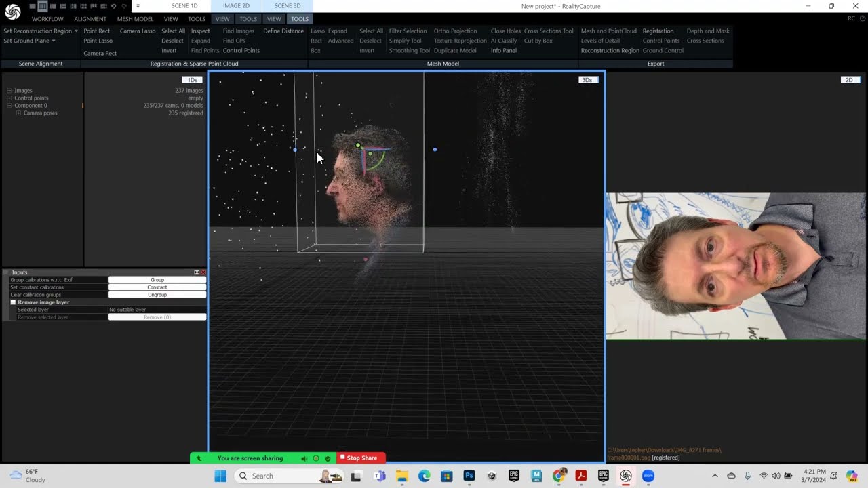The width and height of the screenshot is (868, 488).
Task: Click the 2D view label
Action: 849,80
